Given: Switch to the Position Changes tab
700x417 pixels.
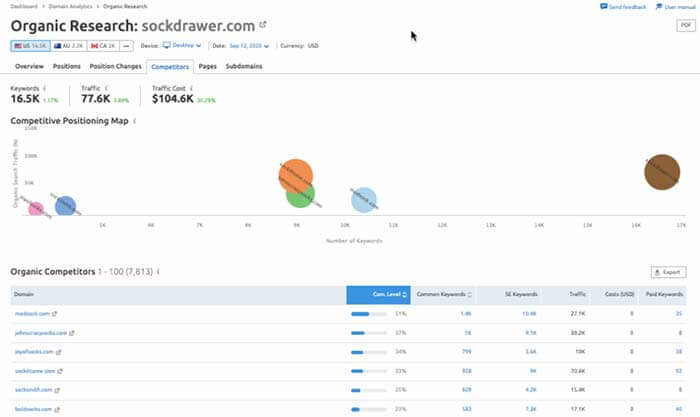Looking at the screenshot, I should 115,67.
